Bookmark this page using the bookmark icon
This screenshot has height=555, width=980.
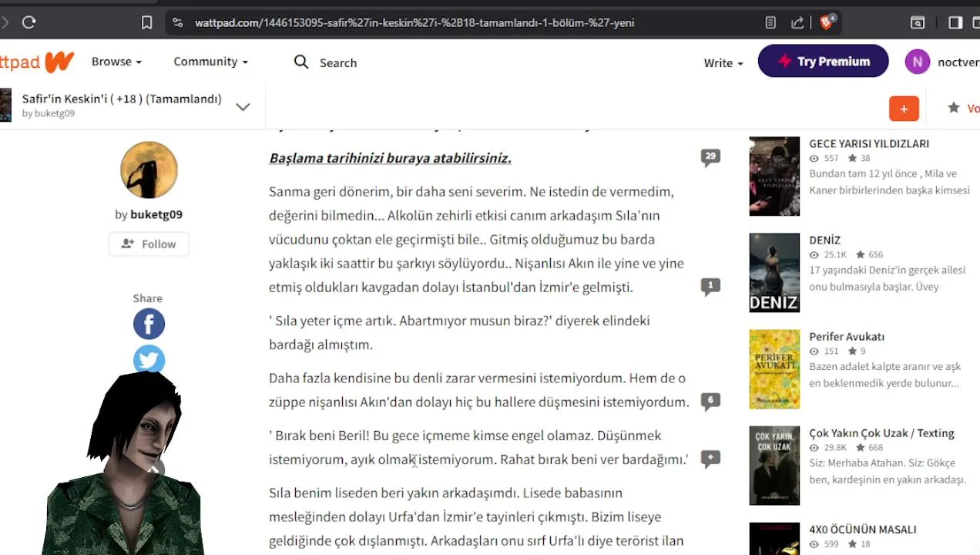146,23
